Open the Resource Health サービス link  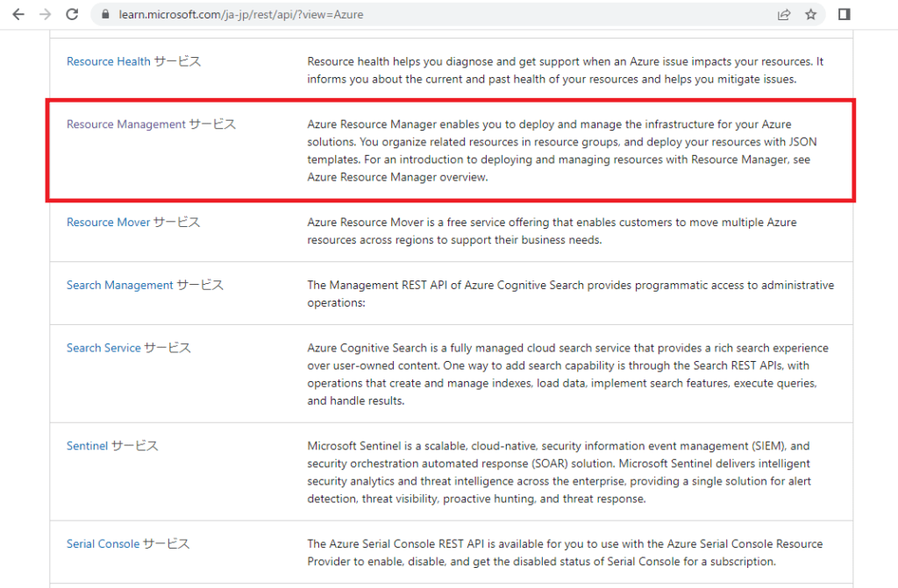(x=133, y=61)
